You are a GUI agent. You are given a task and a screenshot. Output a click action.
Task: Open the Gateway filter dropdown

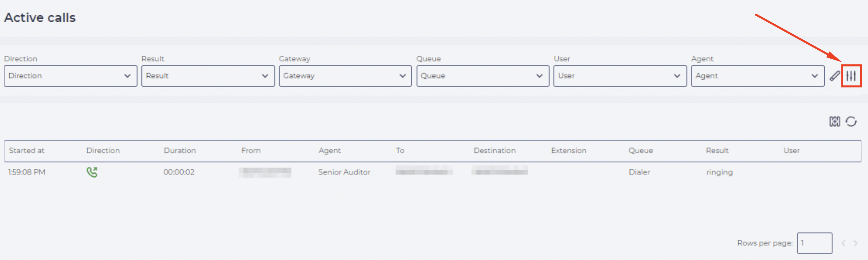coord(345,76)
